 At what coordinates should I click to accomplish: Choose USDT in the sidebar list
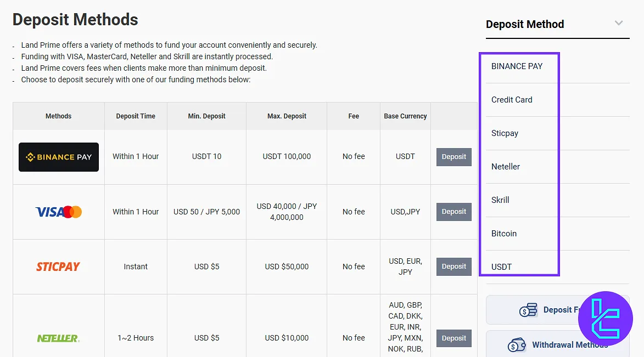click(x=501, y=267)
